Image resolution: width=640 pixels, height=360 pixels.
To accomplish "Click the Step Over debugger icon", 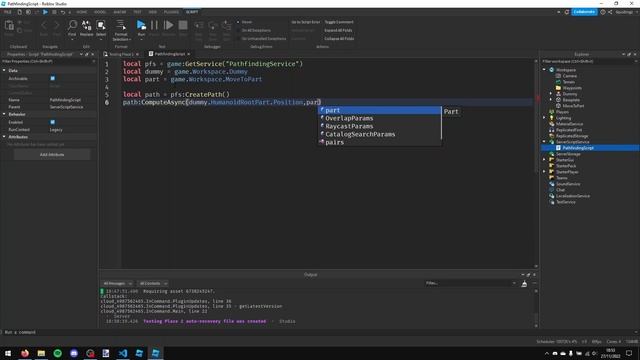I will click(213, 26).
